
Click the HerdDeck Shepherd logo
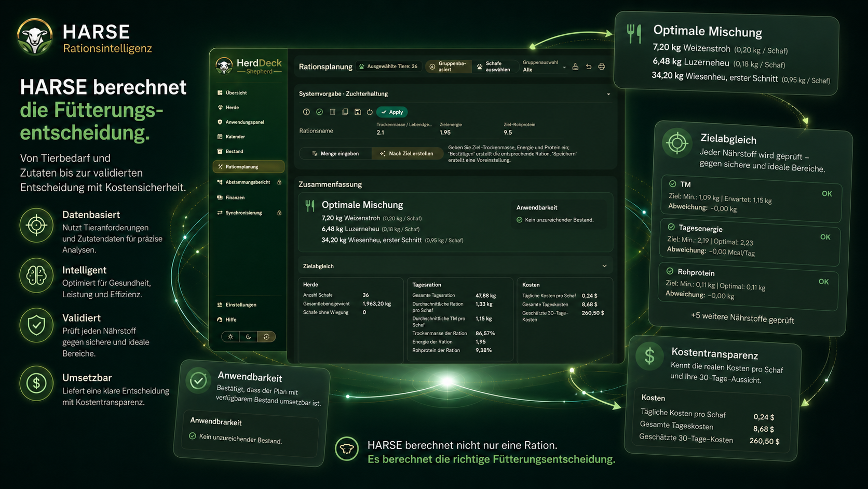click(248, 67)
